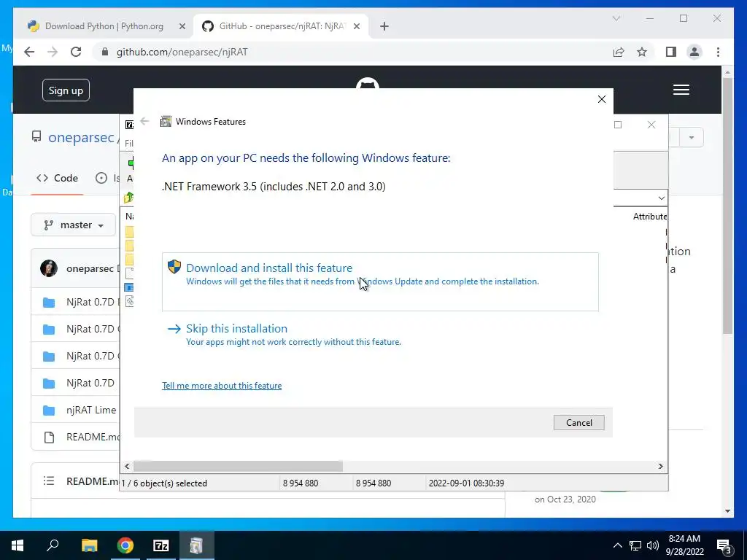Open the Chrome three-dot menu

[x=718, y=52]
